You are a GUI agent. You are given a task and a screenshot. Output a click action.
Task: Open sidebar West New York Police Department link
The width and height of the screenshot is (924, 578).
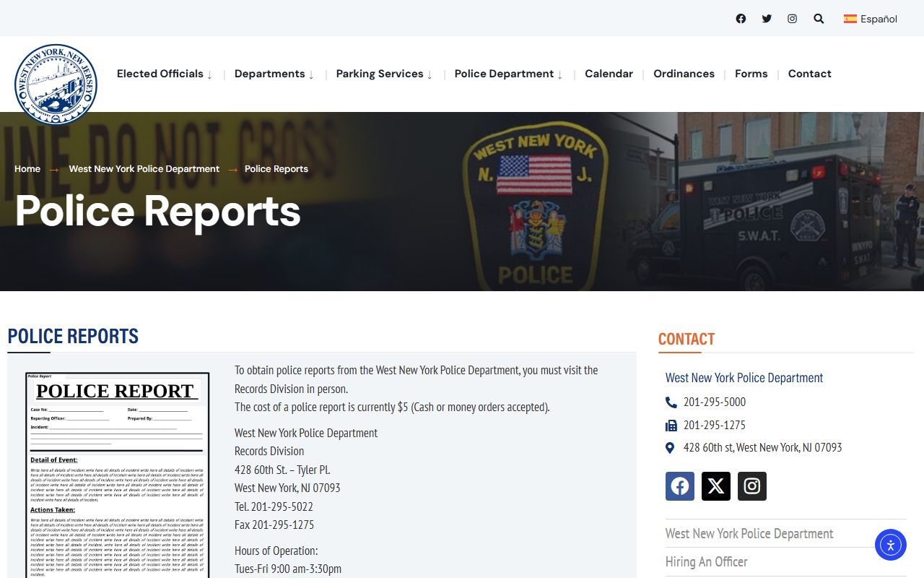(x=749, y=534)
